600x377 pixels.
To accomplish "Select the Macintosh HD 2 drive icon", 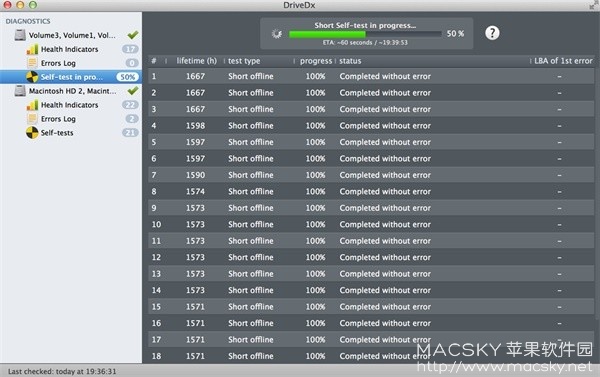I will point(20,91).
